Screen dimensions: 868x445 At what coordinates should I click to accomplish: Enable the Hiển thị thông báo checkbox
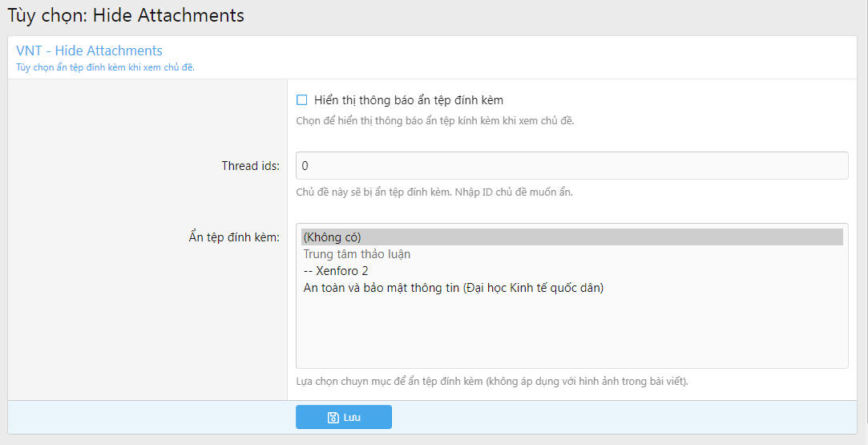coord(302,100)
